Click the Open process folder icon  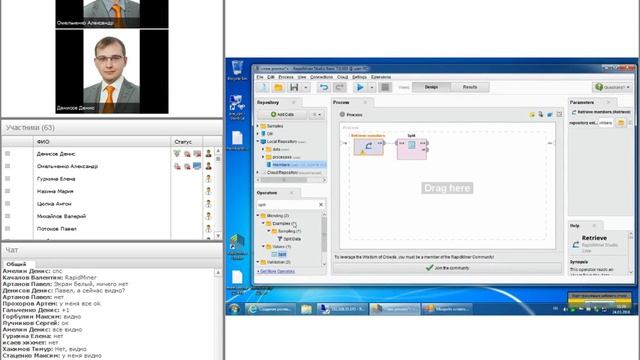pyautogui.click(x=278, y=87)
